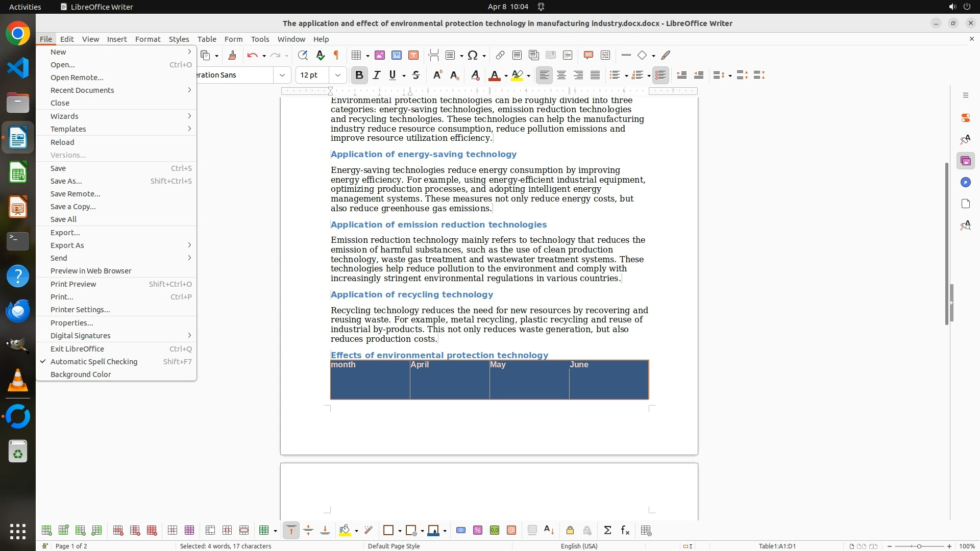This screenshot has height=551, width=980.
Task: Choose Save As... from File menu
Action: [66, 181]
